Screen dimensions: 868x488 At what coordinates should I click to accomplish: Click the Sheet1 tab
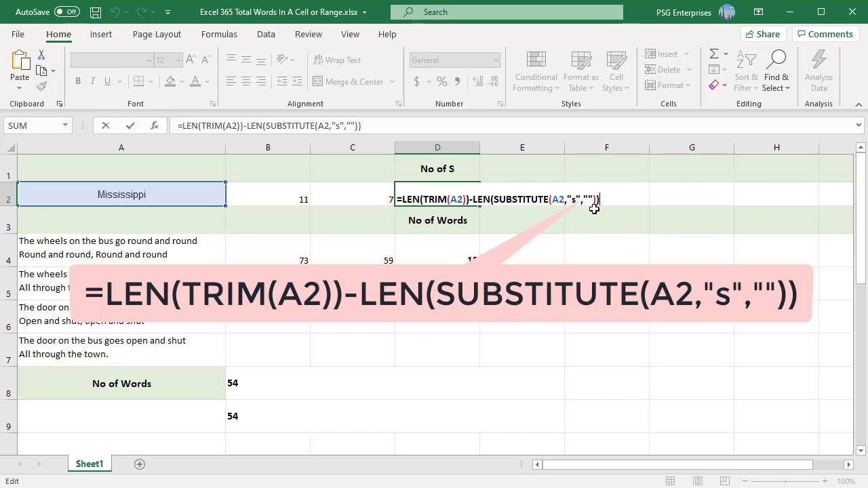(90, 464)
